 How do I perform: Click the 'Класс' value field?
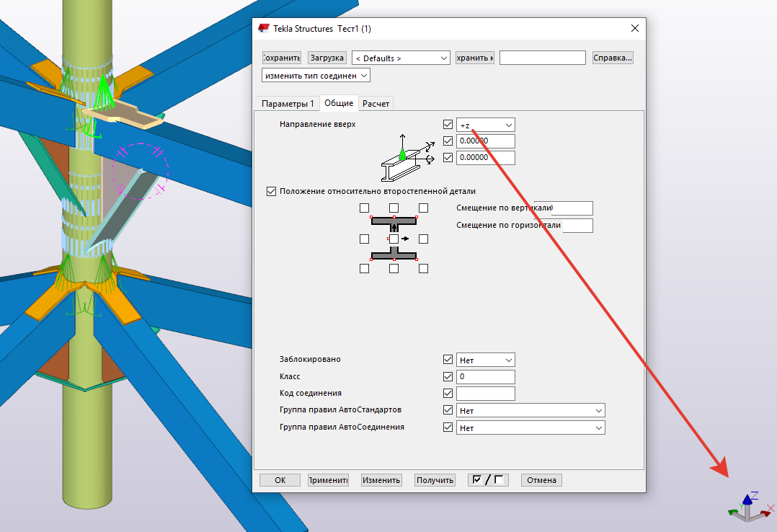point(486,377)
